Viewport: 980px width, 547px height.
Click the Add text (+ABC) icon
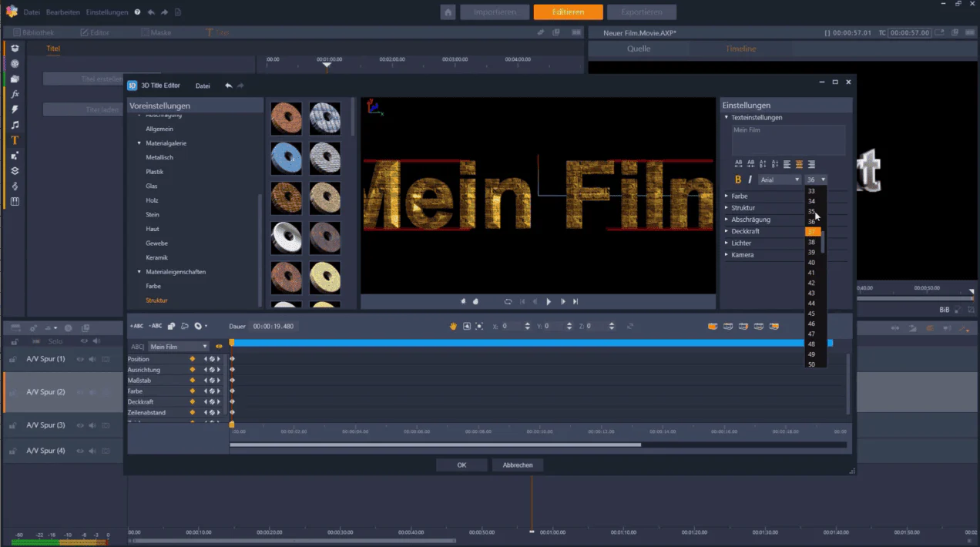coord(136,326)
